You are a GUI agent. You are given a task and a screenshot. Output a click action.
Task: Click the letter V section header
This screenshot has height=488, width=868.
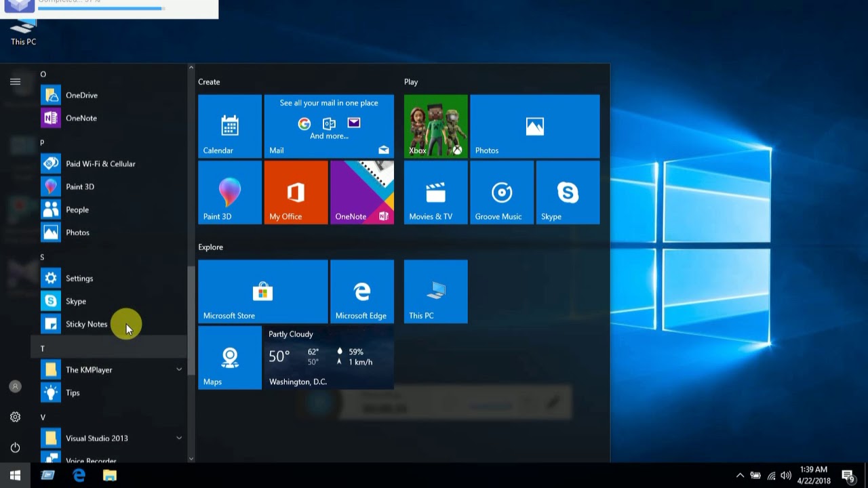tap(108, 418)
